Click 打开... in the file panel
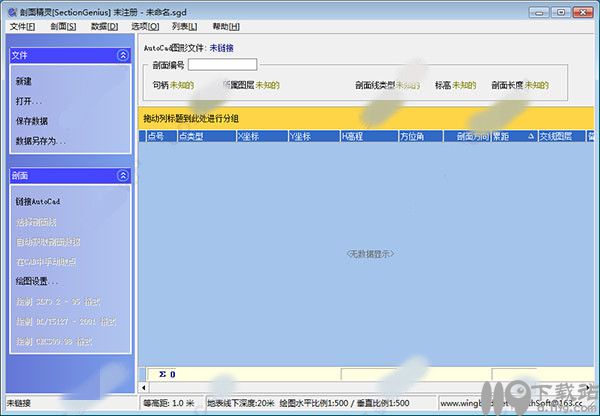This screenshot has width=600, height=416. 29,101
